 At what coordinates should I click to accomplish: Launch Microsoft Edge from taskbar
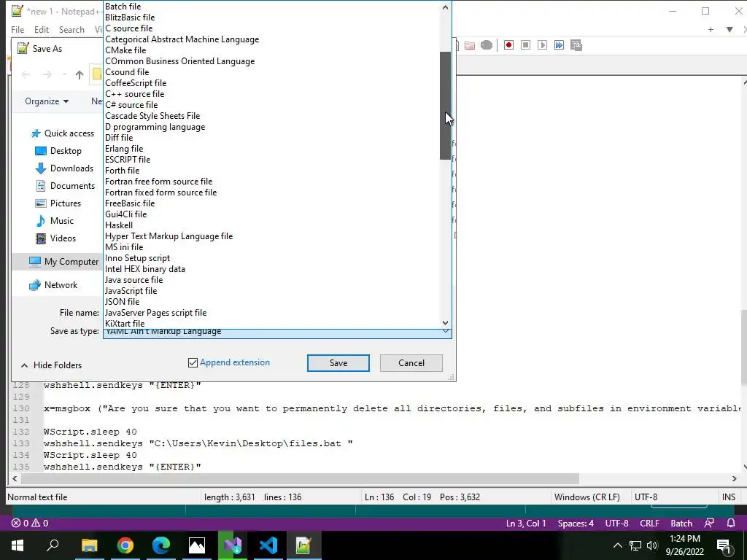click(161, 545)
